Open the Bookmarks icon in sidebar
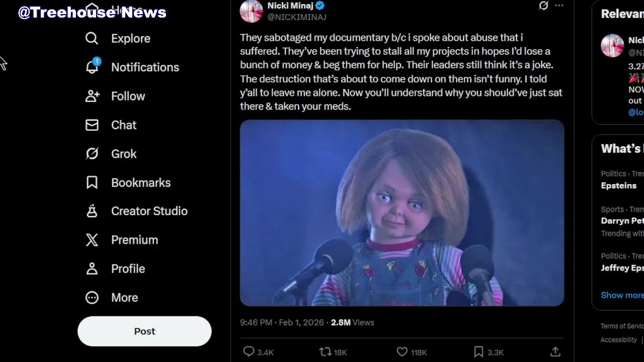Screen dimensions: 644x362 pyautogui.click(x=92, y=183)
